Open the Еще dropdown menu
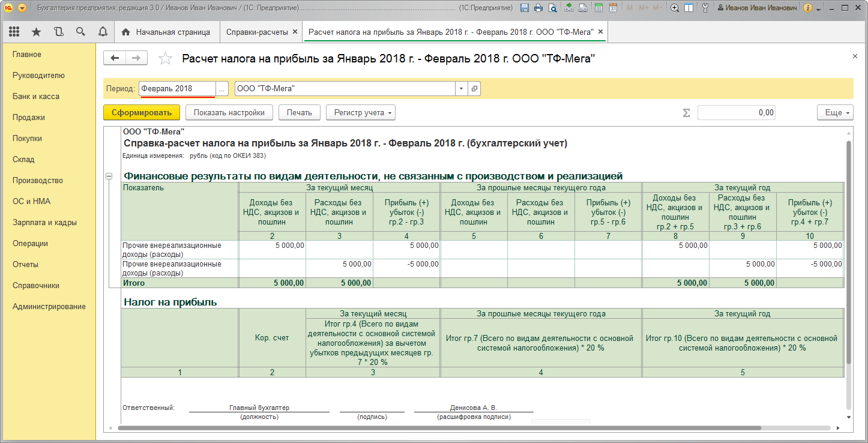 pos(835,113)
